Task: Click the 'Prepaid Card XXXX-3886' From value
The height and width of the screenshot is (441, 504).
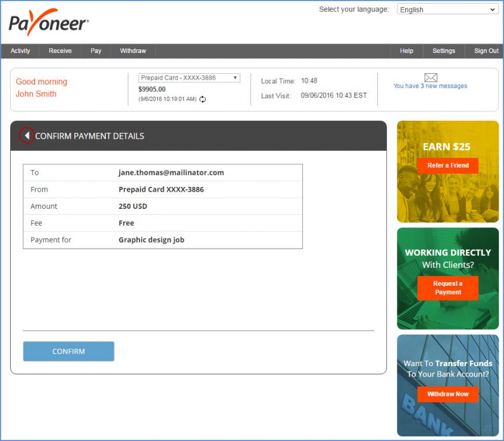Action: pos(161,190)
